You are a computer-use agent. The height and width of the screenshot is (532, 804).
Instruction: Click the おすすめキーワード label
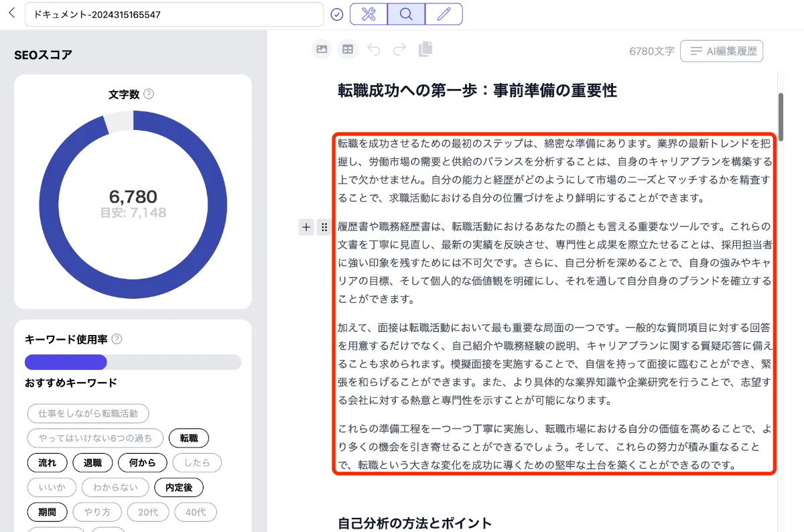[x=71, y=383]
